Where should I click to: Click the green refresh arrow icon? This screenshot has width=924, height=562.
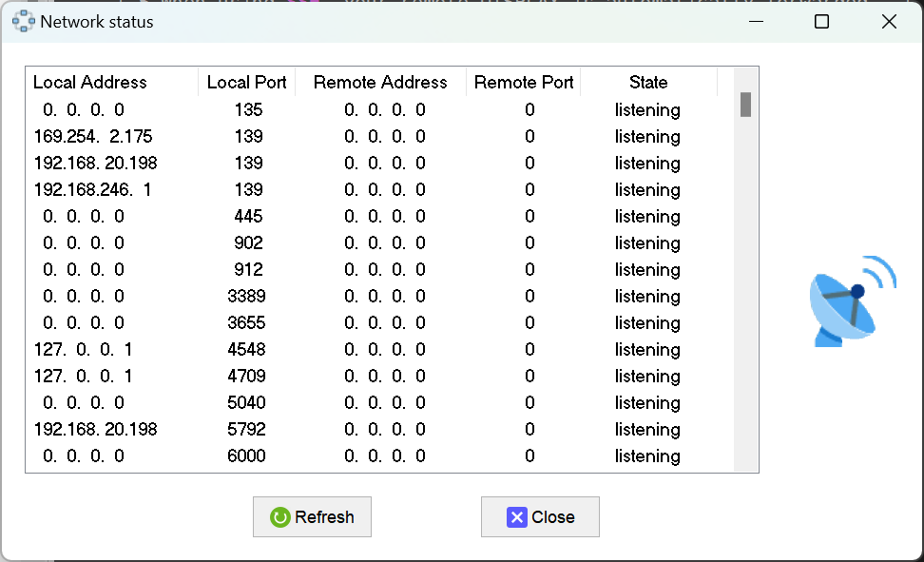279,516
